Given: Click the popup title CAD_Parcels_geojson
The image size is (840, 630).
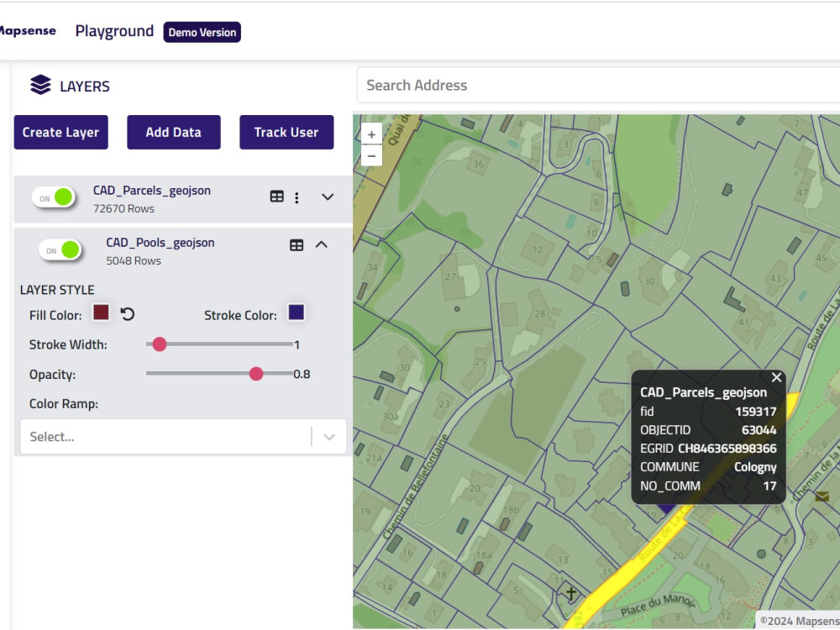Looking at the screenshot, I should pos(703,392).
